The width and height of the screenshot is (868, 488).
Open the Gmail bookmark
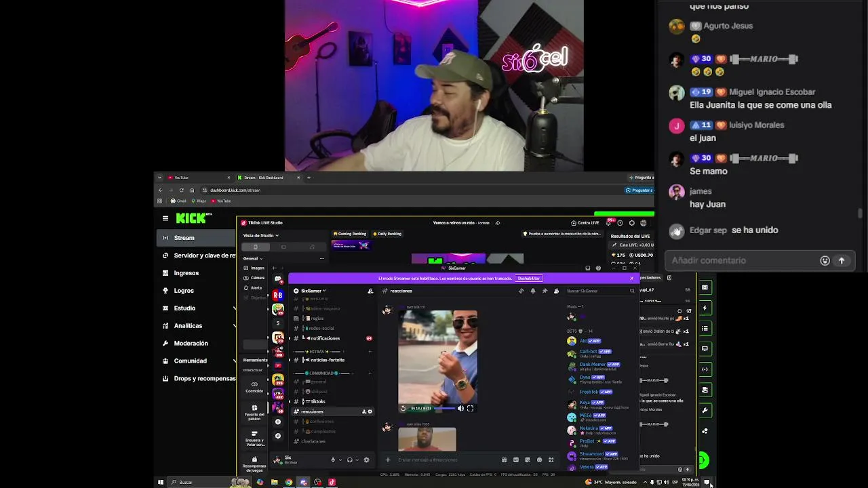tap(178, 201)
